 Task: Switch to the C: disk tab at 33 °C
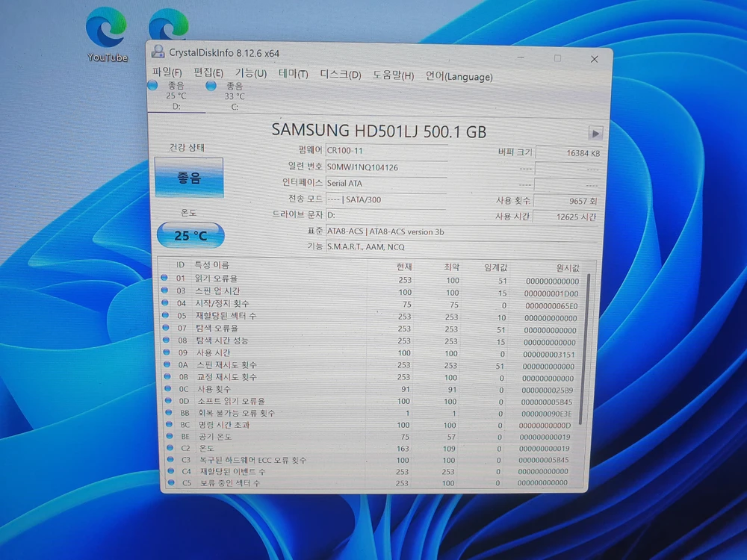(x=235, y=96)
